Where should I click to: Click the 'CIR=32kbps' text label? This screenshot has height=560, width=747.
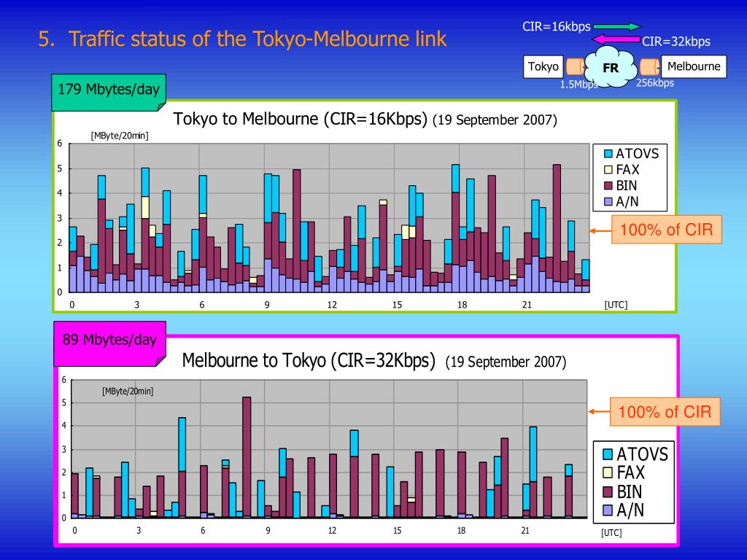click(676, 42)
